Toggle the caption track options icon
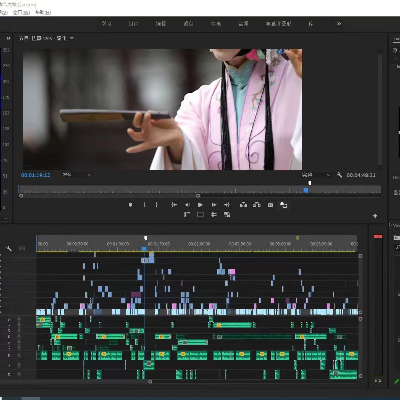400x400 pixels. [22, 248]
